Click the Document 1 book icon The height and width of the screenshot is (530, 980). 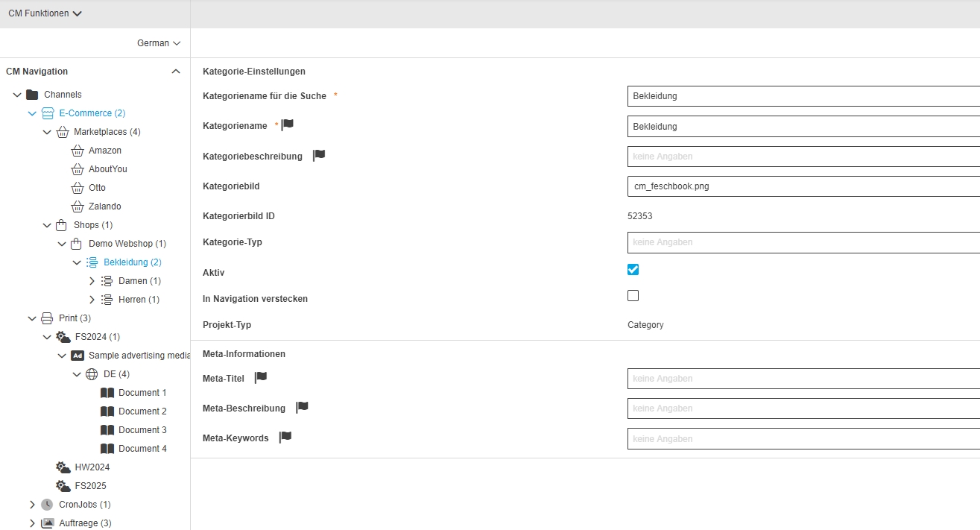pyautogui.click(x=107, y=393)
